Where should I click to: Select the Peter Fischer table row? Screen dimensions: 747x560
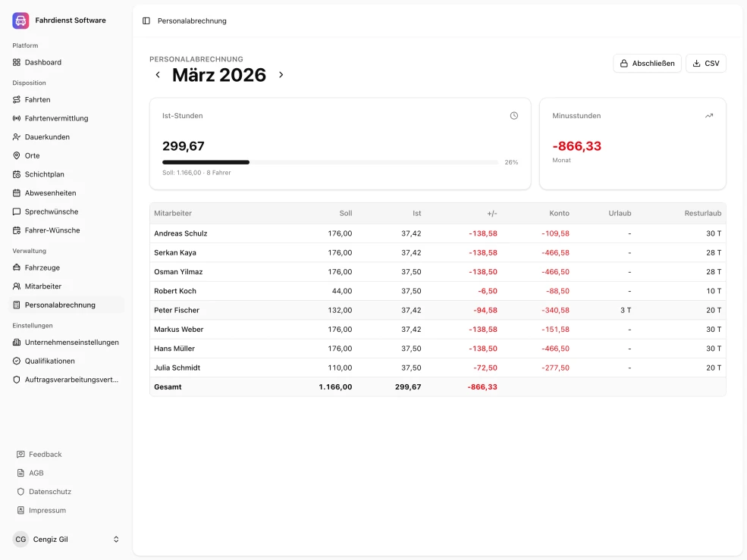tap(437, 310)
